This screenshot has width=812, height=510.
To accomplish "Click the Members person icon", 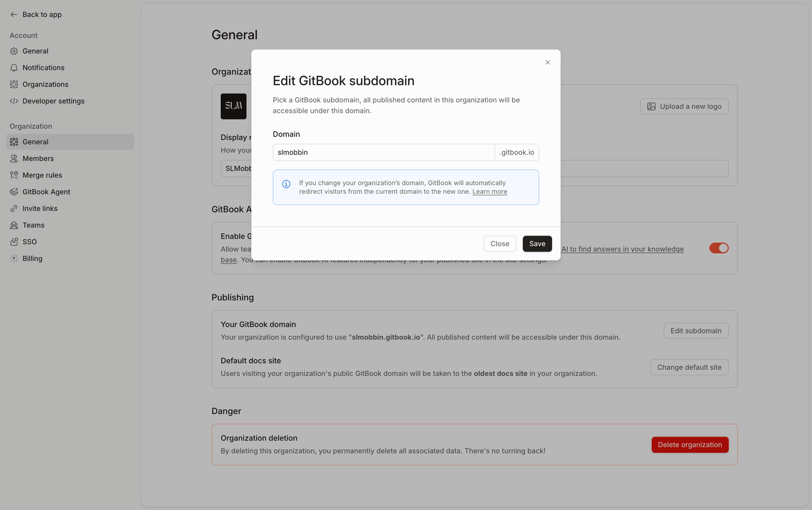I will pos(14,159).
